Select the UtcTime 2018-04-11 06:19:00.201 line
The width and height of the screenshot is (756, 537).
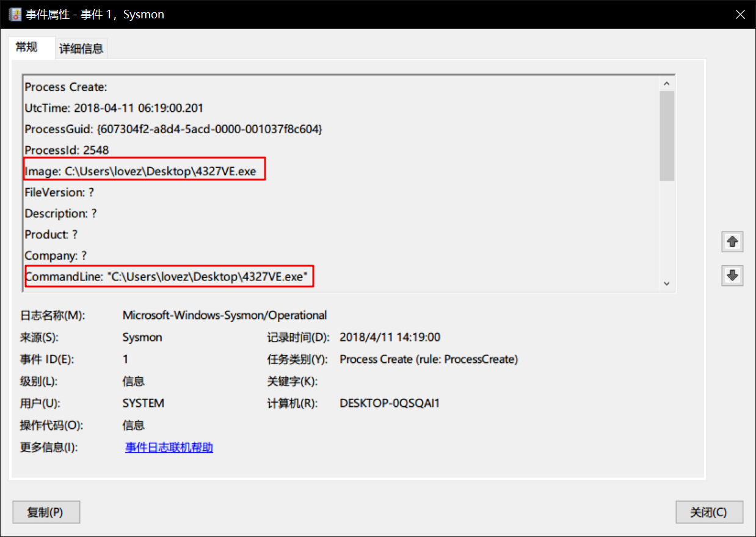pyautogui.click(x=114, y=108)
